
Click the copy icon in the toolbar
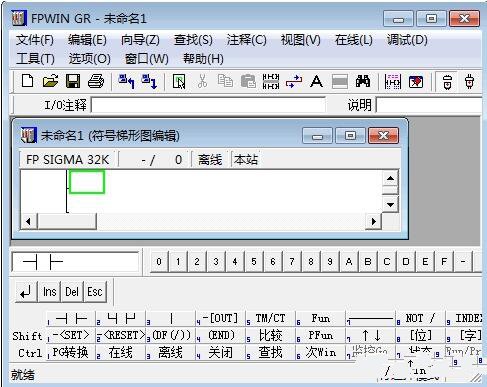tap(225, 81)
